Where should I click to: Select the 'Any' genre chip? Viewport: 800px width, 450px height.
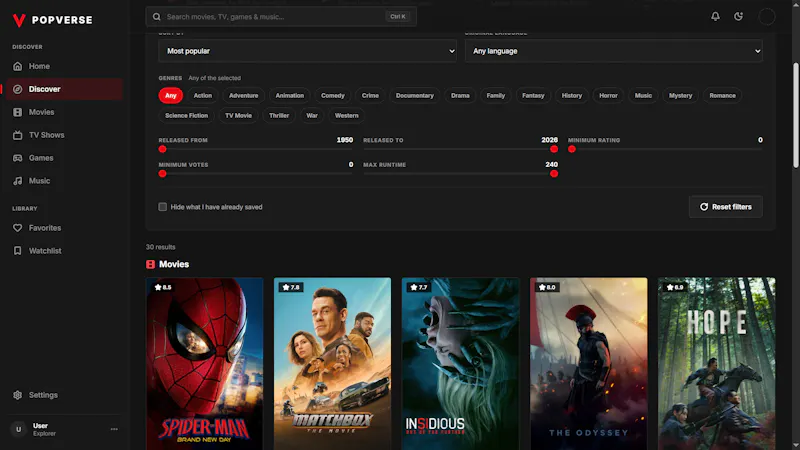pos(170,95)
